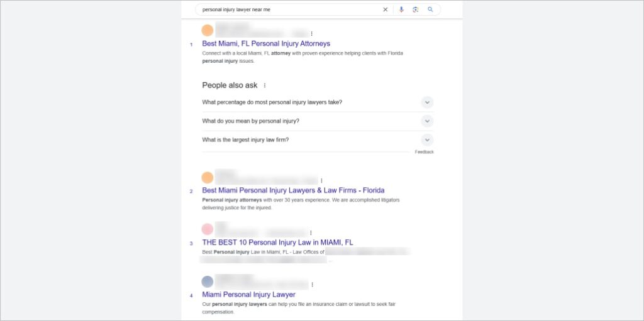Clear the search box with the X icon
This screenshot has height=321, width=644.
pos(386,9)
